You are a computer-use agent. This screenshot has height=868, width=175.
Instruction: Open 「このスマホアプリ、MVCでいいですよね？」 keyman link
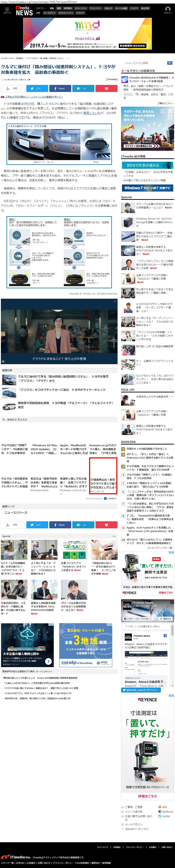tap(38, 693)
